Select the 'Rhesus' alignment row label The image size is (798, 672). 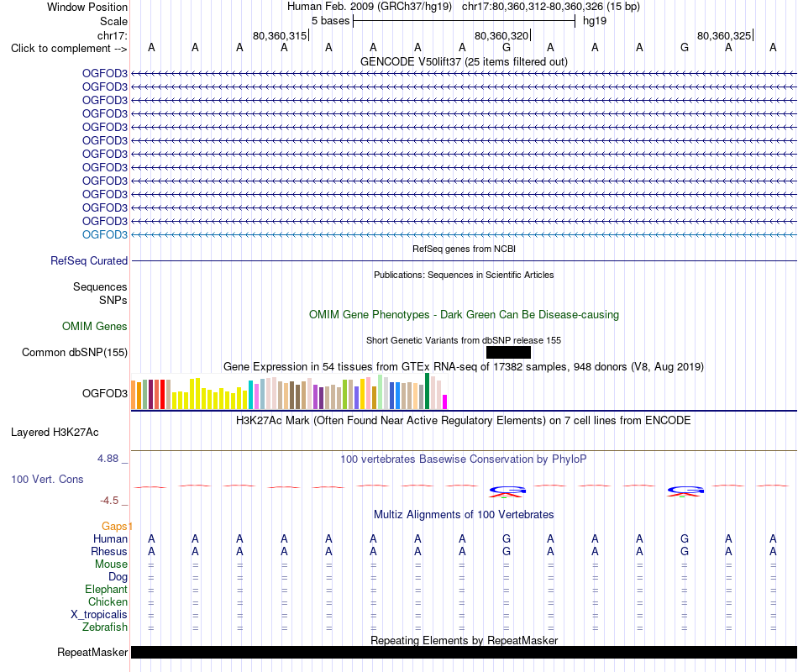coord(109,551)
